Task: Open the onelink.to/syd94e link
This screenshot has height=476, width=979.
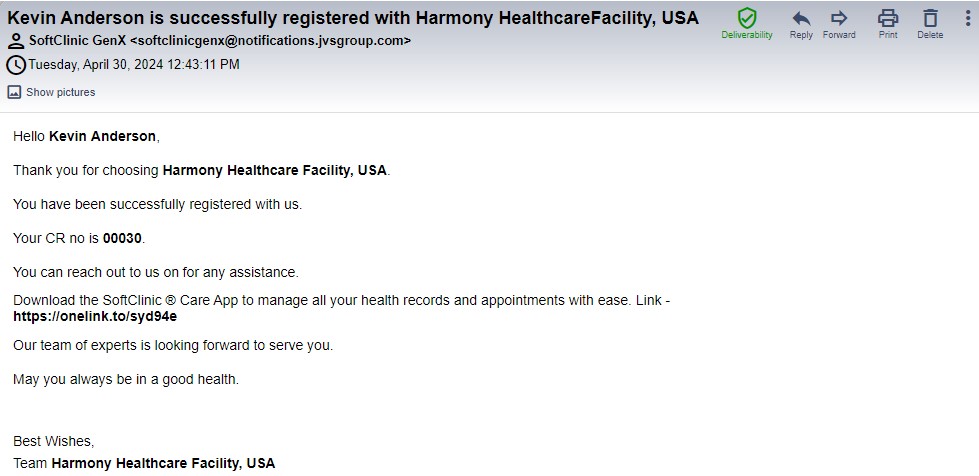Action: [x=95, y=316]
